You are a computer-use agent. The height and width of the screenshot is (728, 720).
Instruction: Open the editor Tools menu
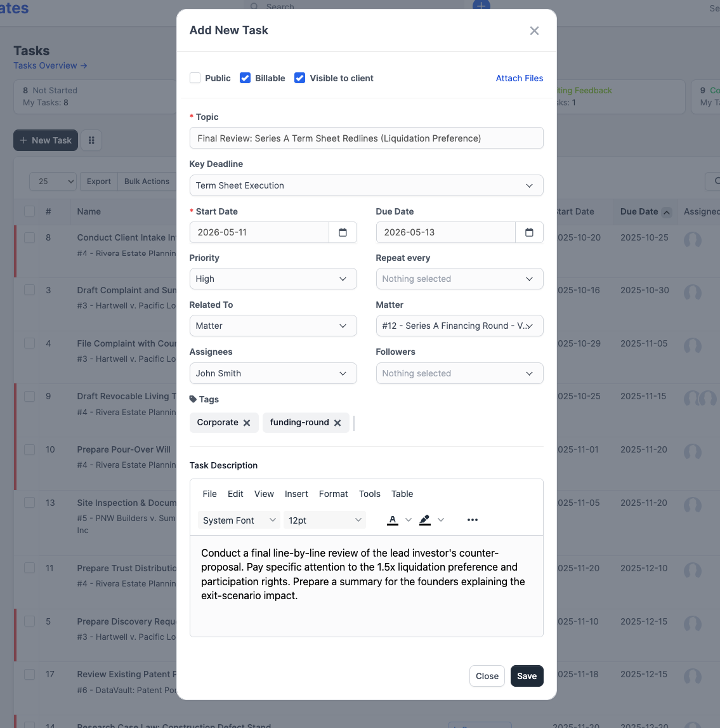(x=370, y=494)
